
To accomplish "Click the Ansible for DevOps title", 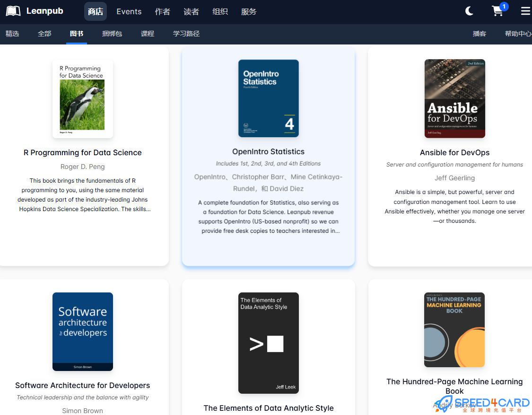I will tap(454, 152).
